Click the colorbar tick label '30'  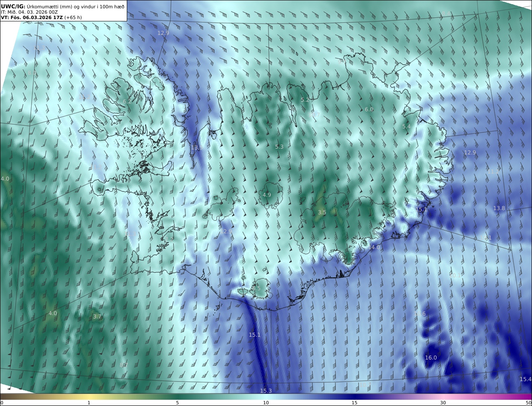(443, 403)
